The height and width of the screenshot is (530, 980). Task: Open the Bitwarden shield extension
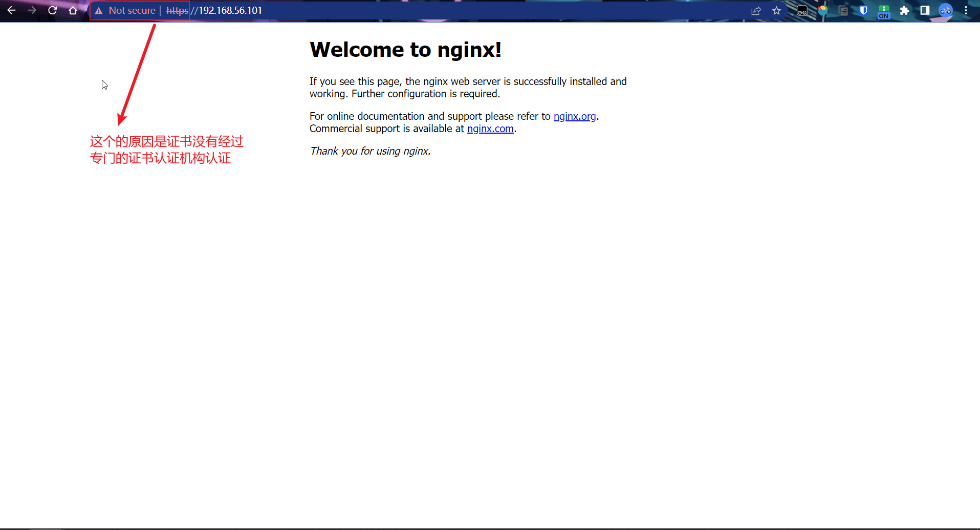863,10
